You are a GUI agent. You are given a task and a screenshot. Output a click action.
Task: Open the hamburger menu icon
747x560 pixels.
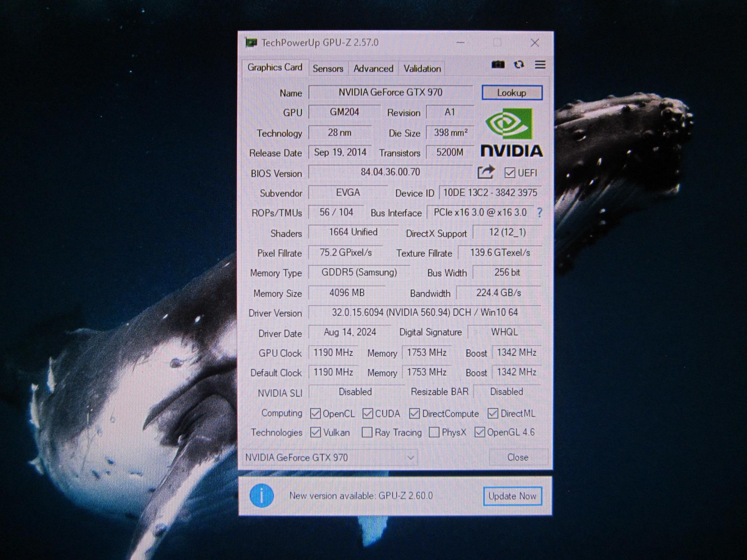pyautogui.click(x=540, y=65)
